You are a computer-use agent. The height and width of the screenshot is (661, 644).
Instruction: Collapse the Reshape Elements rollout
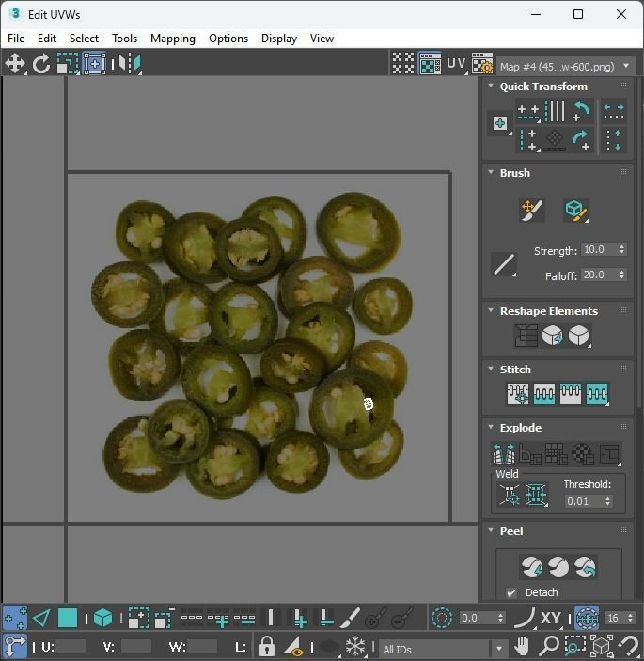click(x=491, y=310)
